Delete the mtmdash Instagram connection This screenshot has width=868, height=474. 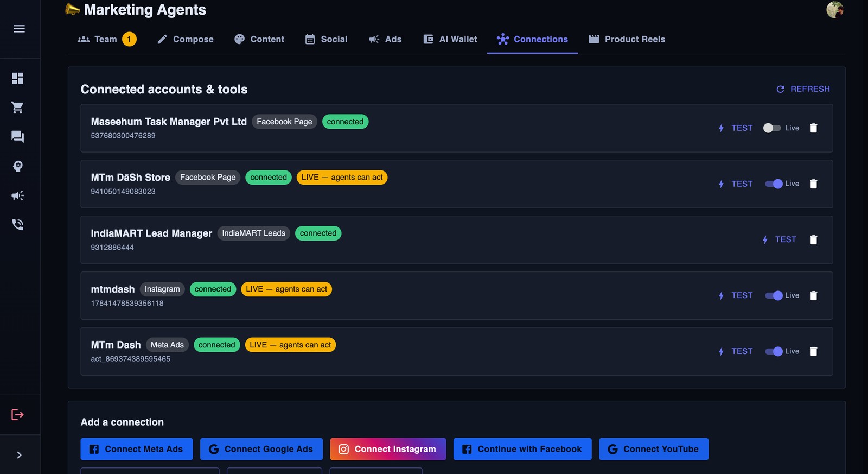tap(813, 296)
